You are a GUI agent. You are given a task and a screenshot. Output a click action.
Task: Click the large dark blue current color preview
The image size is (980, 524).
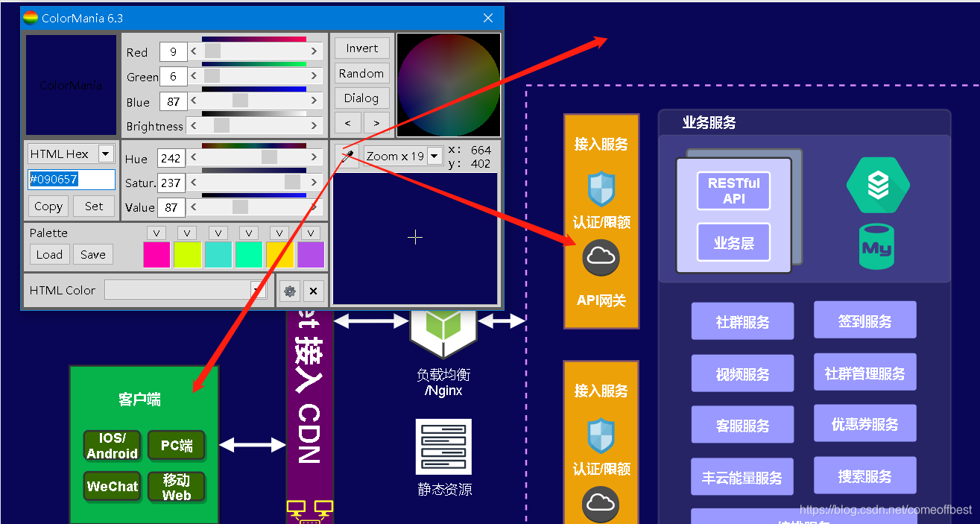[72, 84]
